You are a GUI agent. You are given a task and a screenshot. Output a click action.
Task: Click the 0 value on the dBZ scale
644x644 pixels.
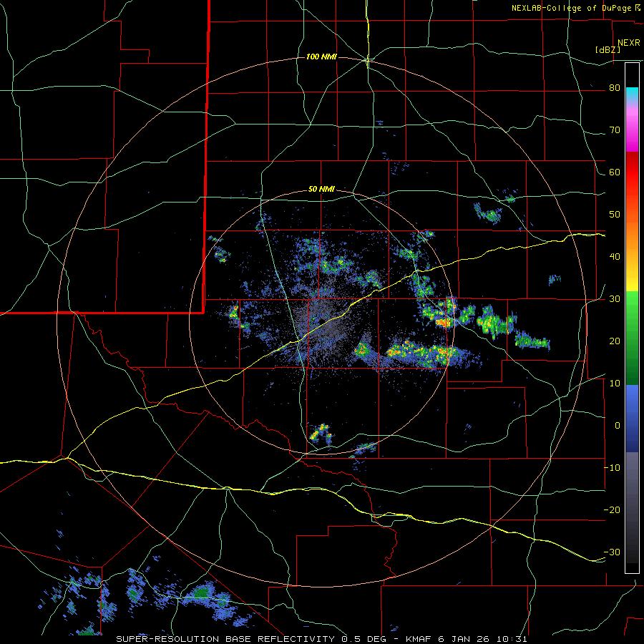click(617, 426)
